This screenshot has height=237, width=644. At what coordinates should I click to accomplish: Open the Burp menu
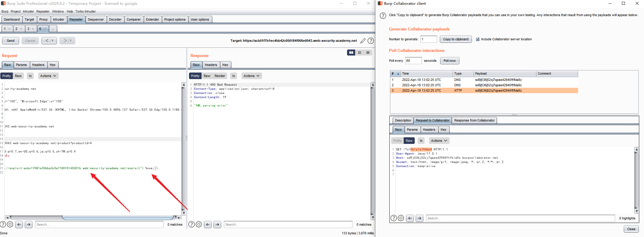[x=5, y=11]
